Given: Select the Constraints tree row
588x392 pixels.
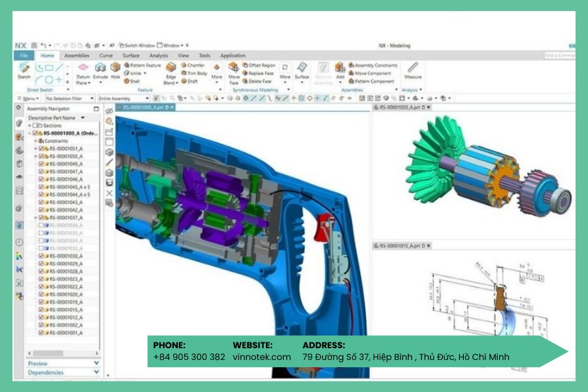Looking at the screenshot, I should 56,141.
